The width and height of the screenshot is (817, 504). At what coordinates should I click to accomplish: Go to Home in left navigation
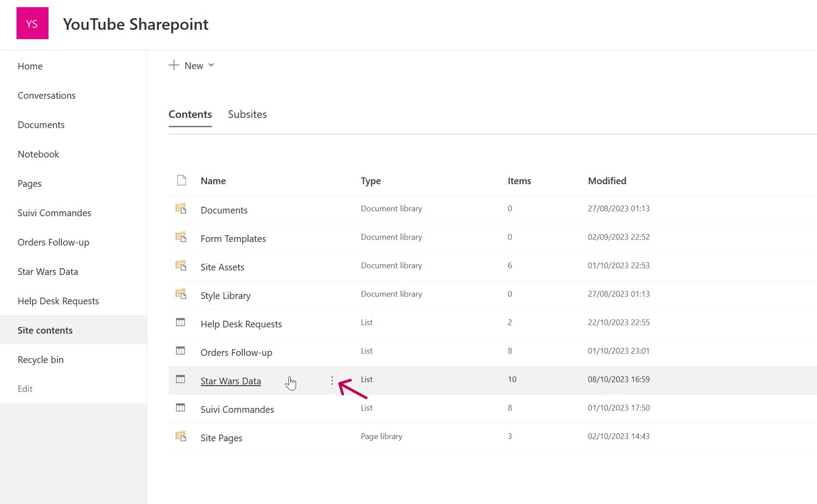pyautogui.click(x=30, y=66)
